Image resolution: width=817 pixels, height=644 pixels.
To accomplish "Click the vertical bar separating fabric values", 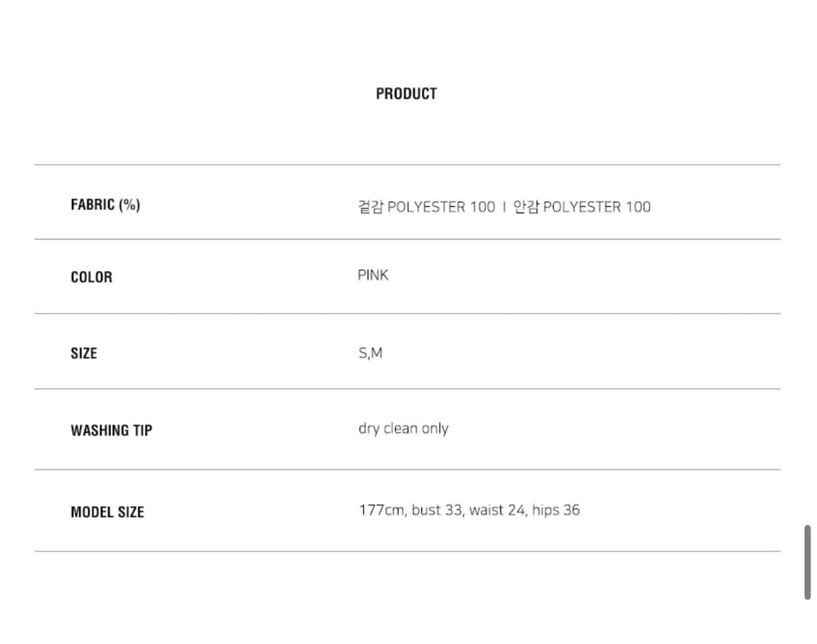I will tap(504, 207).
